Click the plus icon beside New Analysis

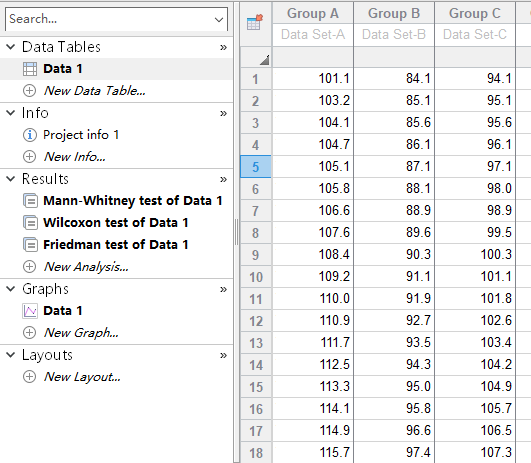(x=29, y=267)
